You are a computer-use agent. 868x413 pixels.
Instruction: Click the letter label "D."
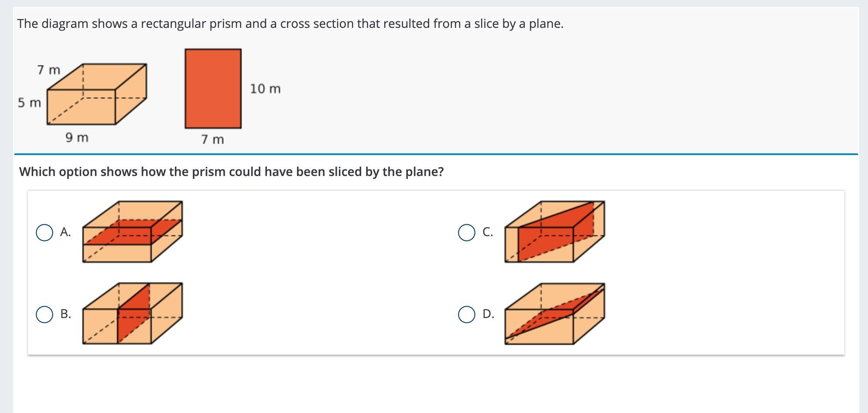488,314
